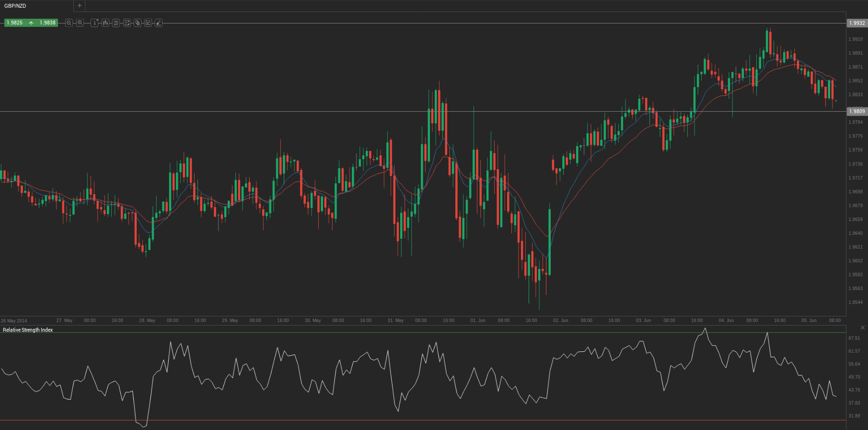The width and height of the screenshot is (868, 430).
Task: Select the drawing marker tool icon
Action: click(x=159, y=23)
